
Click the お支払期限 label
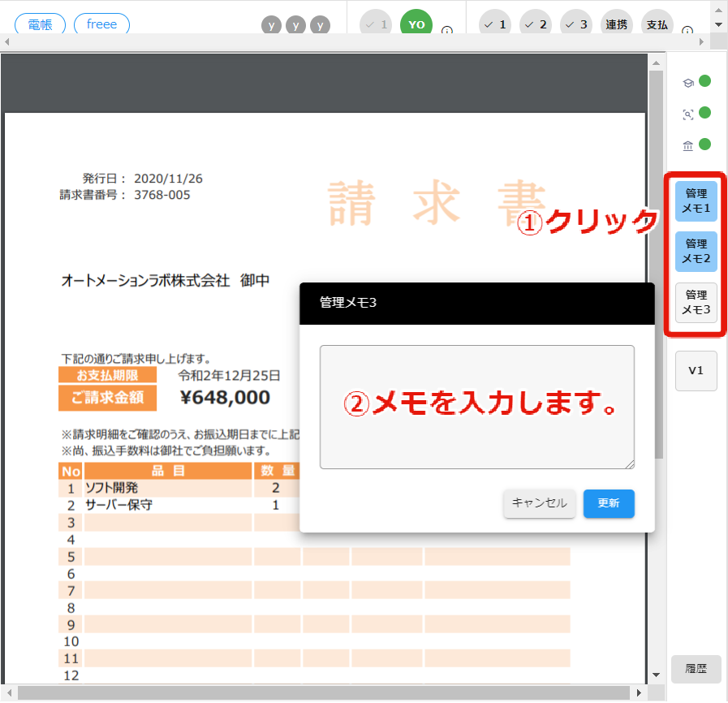(107, 375)
